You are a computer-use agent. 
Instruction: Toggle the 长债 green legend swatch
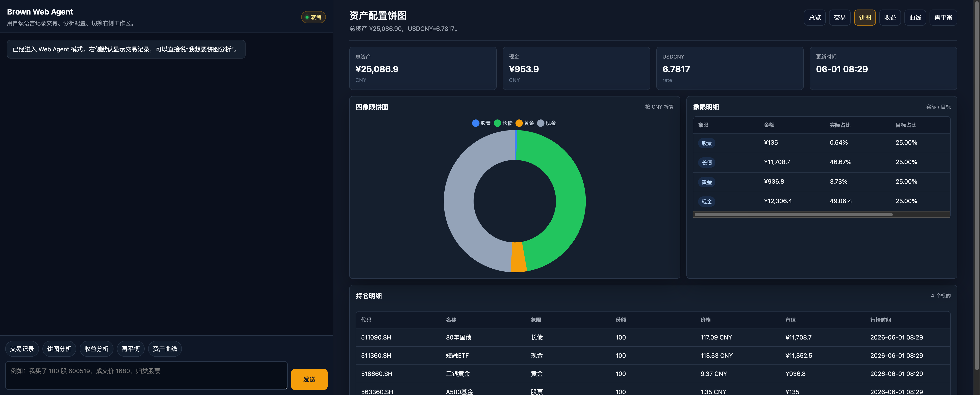497,123
